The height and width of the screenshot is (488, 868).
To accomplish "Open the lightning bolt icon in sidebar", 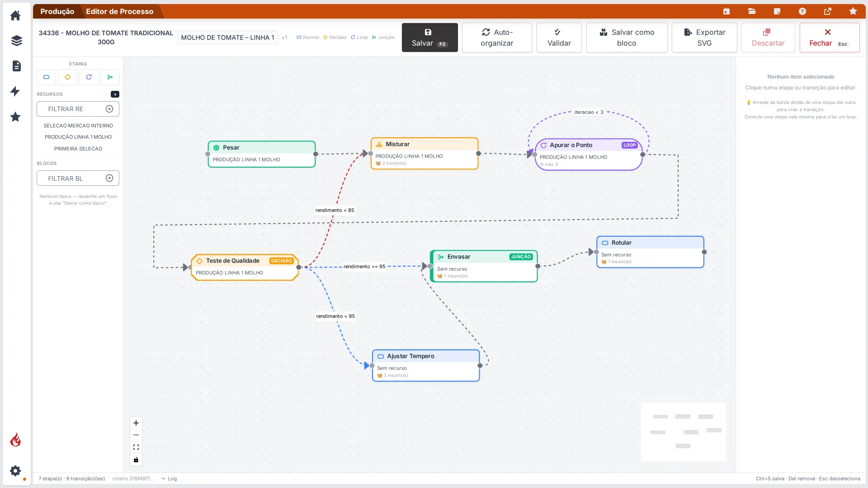I will coord(15,91).
